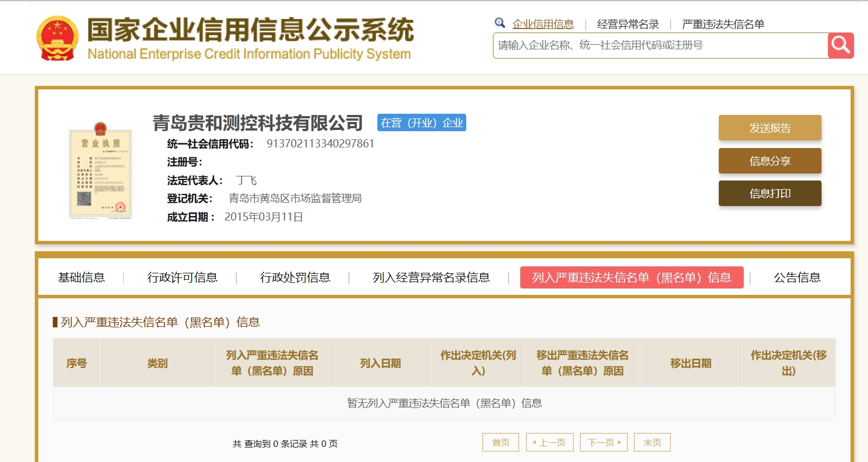
Task: Click the 作出决定机关(移出) column header
Action: [x=788, y=363]
